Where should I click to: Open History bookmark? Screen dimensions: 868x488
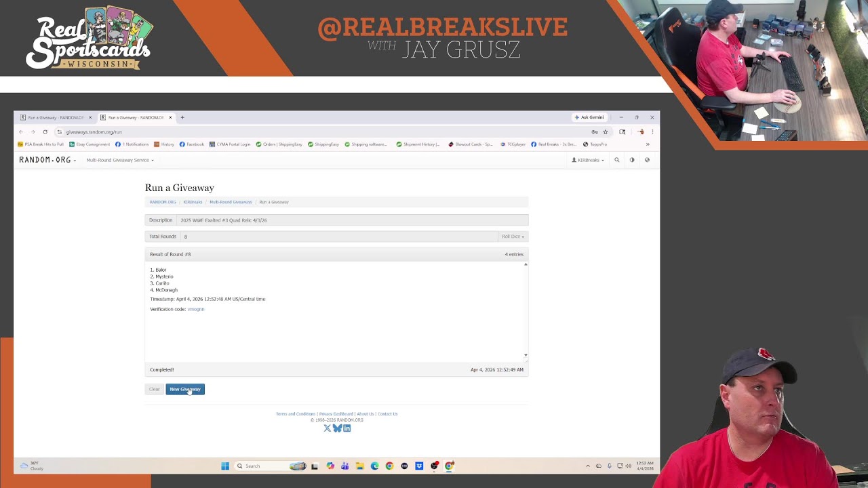[164, 144]
